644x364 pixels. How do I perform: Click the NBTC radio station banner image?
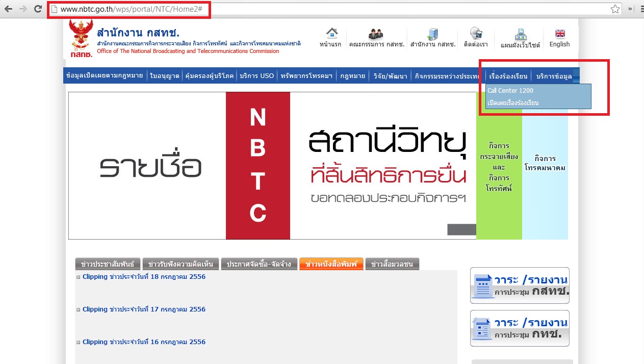(272, 166)
